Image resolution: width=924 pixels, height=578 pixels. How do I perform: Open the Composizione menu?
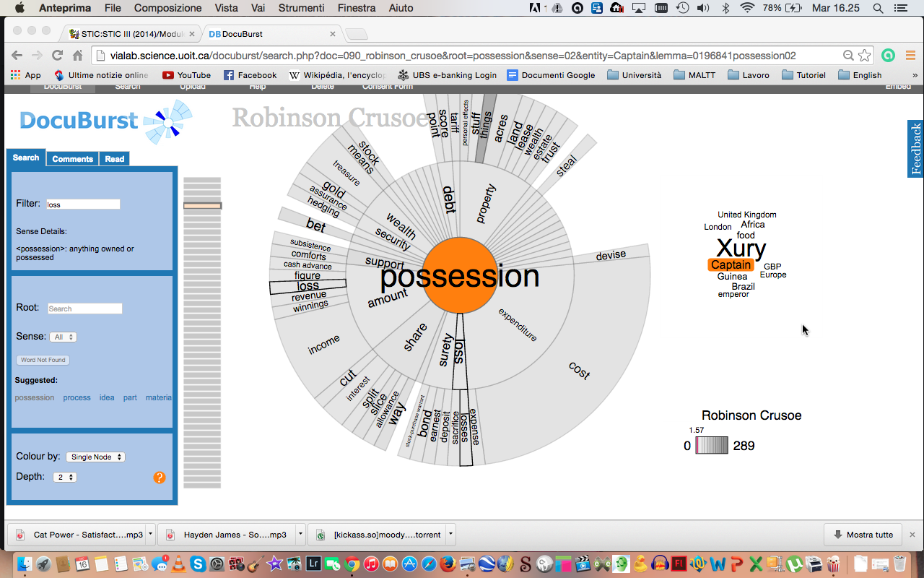point(167,8)
